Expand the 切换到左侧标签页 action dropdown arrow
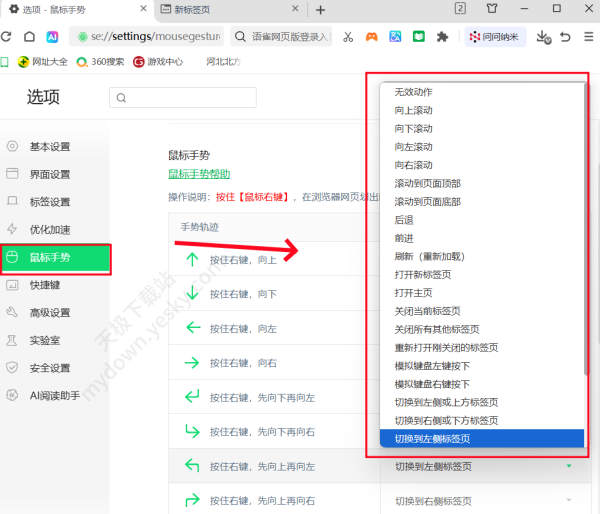Viewport: 600px width, 514px height. click(x=569, y=467)
